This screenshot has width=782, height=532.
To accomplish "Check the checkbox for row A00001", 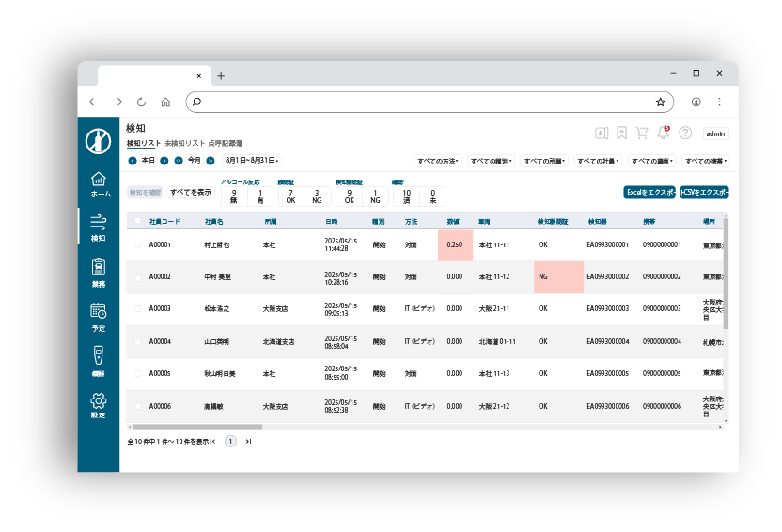I will pyautogui.click(x=137, y=246).
